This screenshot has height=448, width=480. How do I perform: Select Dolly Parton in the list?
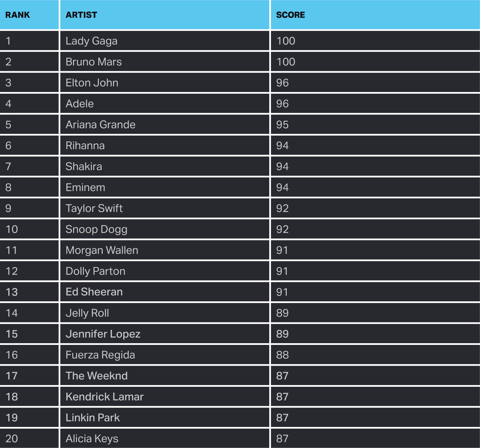pos(96,271)
